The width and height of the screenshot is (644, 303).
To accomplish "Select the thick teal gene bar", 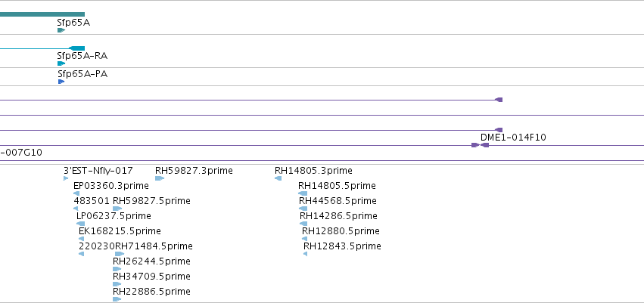I will pyautogui.click(x=42, y=14).
